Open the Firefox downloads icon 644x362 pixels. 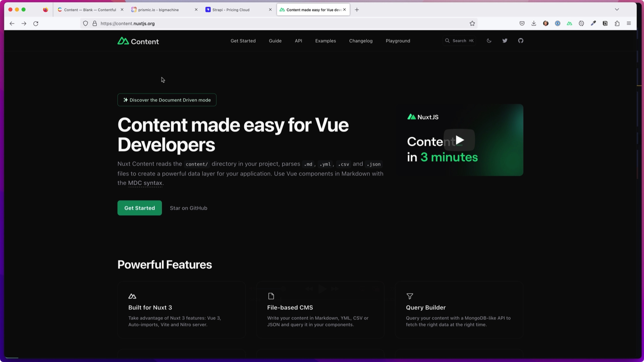[x=534, y=23]
